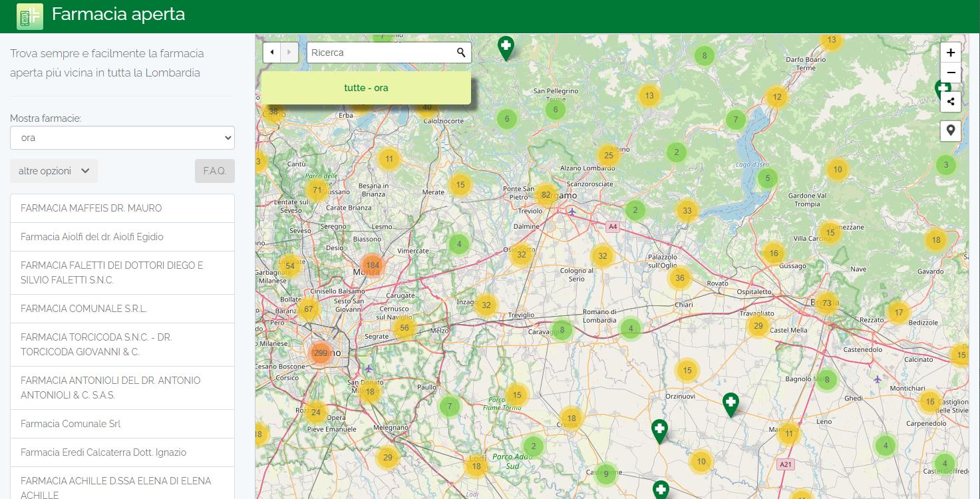Click the 71 pharmacy cluster marker
This screenshot has width=980, height=499.
[x=317, y=191]
